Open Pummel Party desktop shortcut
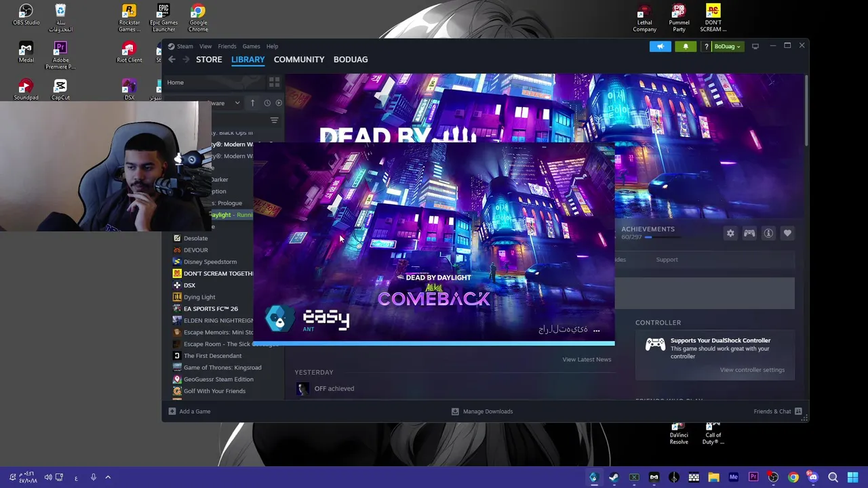The width and height of the screenshot is (868, 488). tap(679, 18)
